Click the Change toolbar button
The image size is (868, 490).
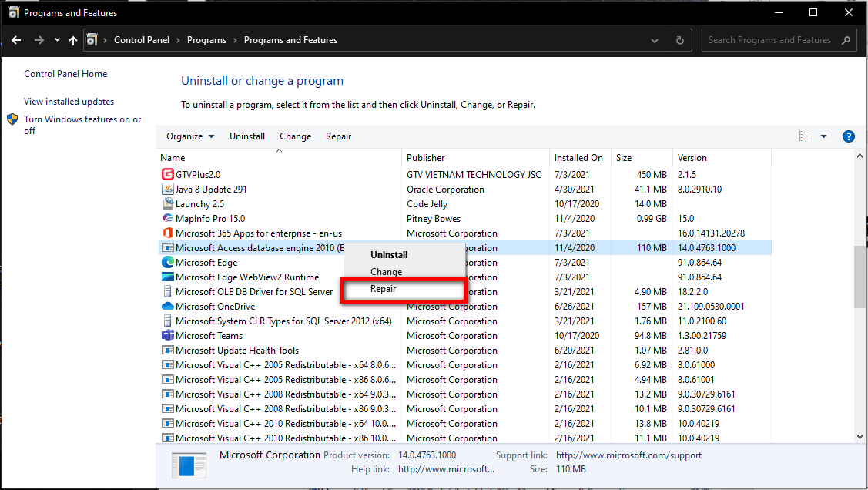295,136
